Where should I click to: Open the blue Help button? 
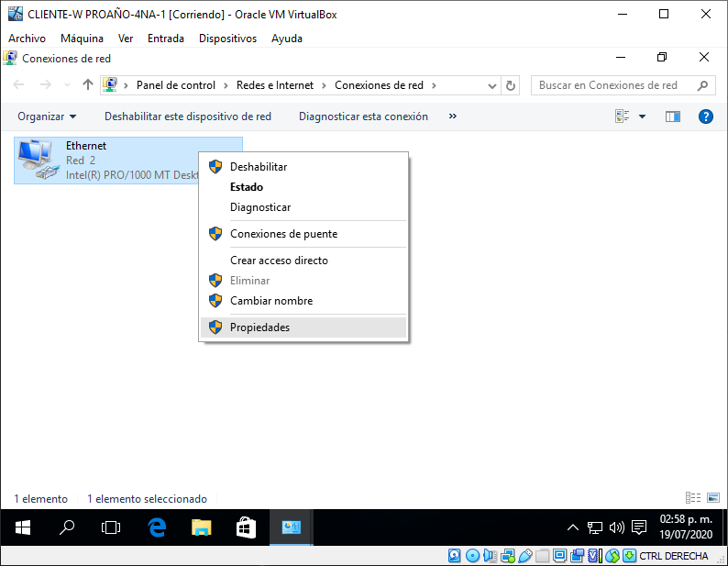pos(706,117)
